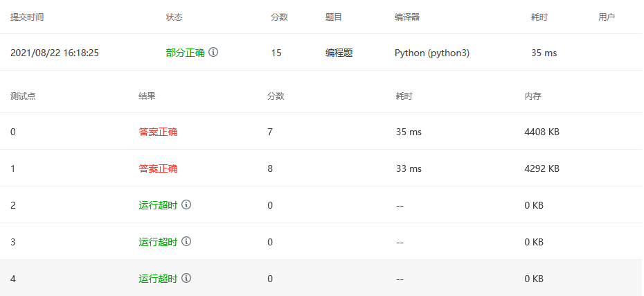
Task: Click 0 KB memory in test point 4
Action: click(x=534, y=279)
